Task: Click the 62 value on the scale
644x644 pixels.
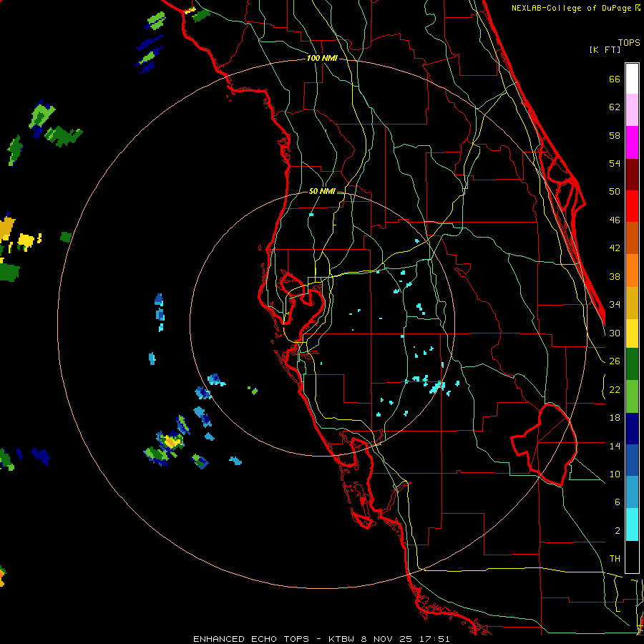Action: click(x=615, y=107)
